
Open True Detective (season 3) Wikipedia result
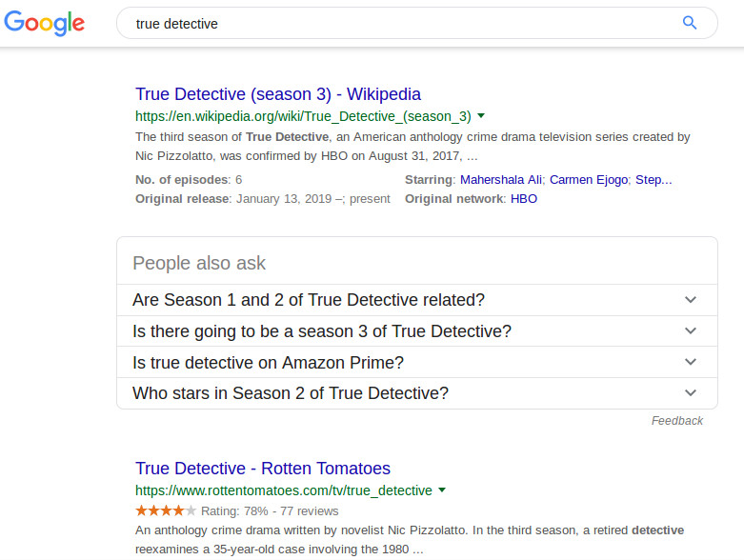(278, 94)
